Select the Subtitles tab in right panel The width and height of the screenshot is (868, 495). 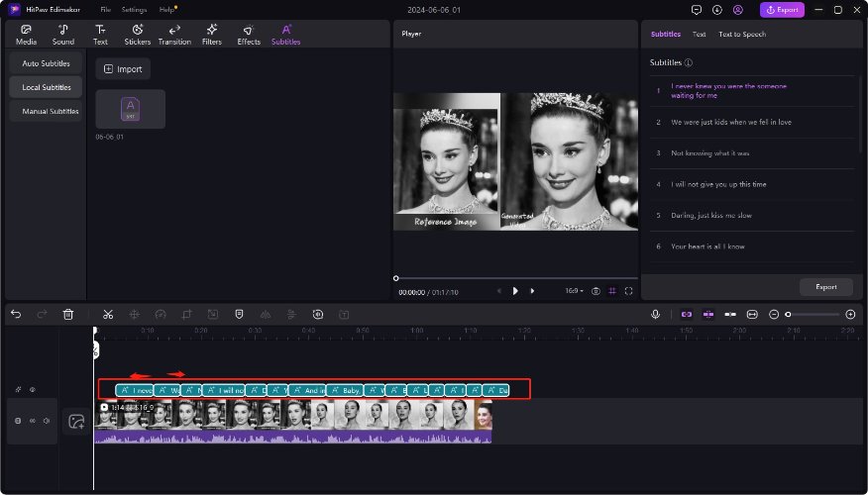[x=666, y=35]
